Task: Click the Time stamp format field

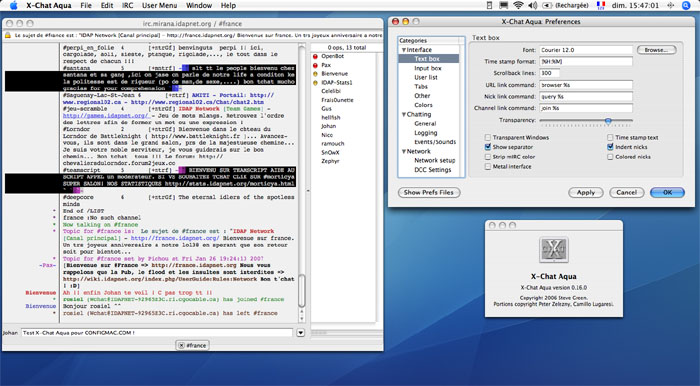Action: tap(586, 62)
